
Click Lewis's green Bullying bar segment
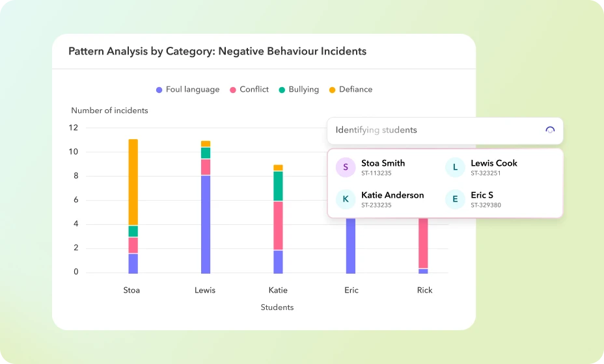(x=206, y=153)
